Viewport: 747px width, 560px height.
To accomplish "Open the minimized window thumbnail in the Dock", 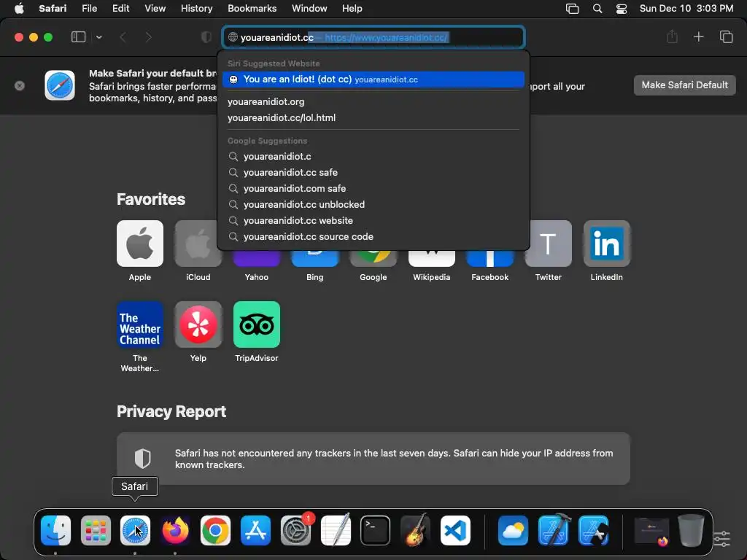I will pos(651,531).
